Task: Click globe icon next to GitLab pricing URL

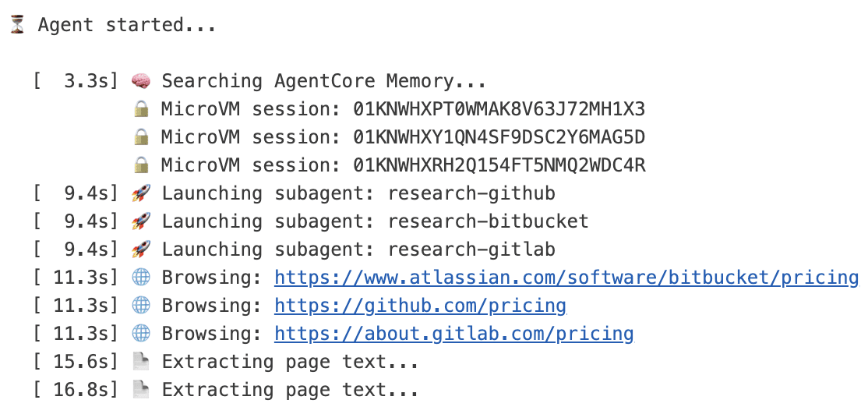Action: pyautogui.click(x=141, y=334)
